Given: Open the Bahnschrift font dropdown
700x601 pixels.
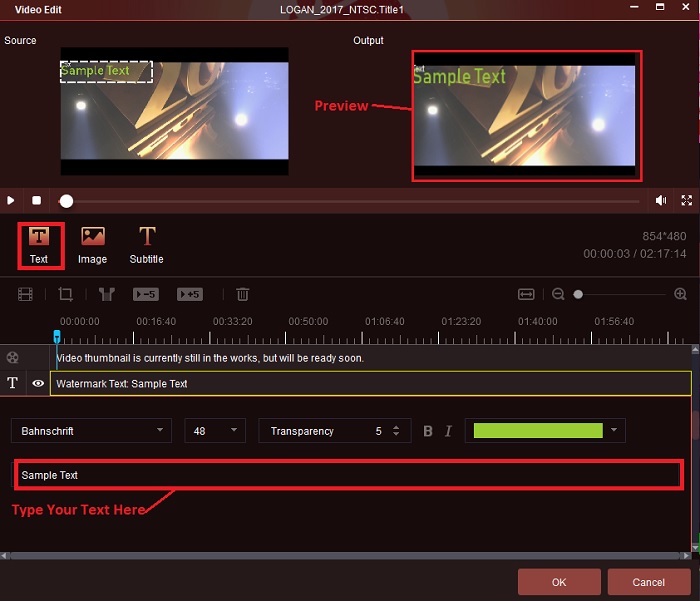Looking at the screenshot, I should (x=92, y=431).
